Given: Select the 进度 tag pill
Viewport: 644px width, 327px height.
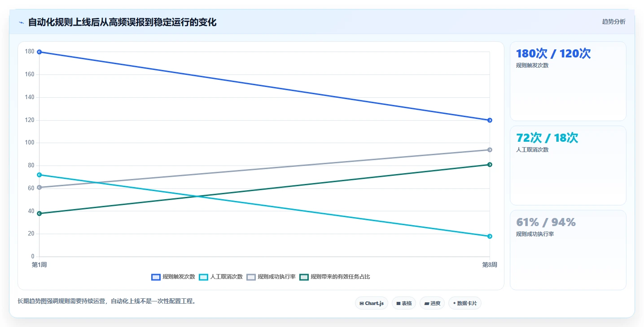Looking at the screenshot, I should pyautogui.click(x=432, y=304).
